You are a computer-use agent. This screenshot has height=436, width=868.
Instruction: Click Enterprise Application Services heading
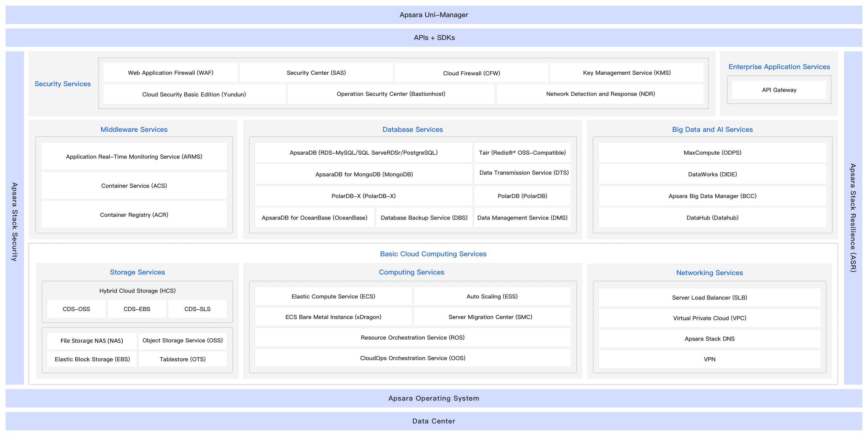(779, 67)
